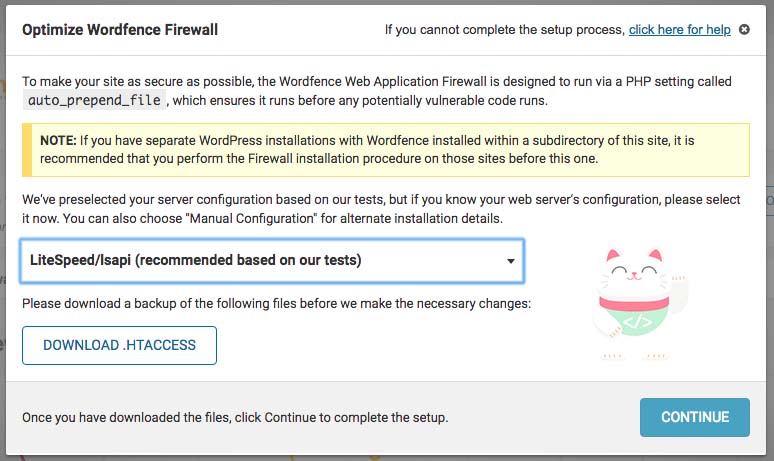
Task: Click the bold NOTE label
Action: pyautogui.click(x=58, y=141)
